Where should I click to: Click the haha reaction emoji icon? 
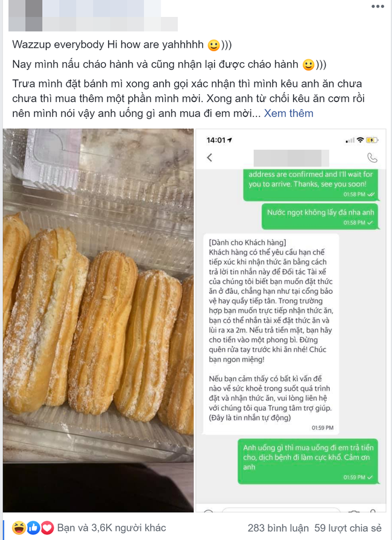coord(19,527)
